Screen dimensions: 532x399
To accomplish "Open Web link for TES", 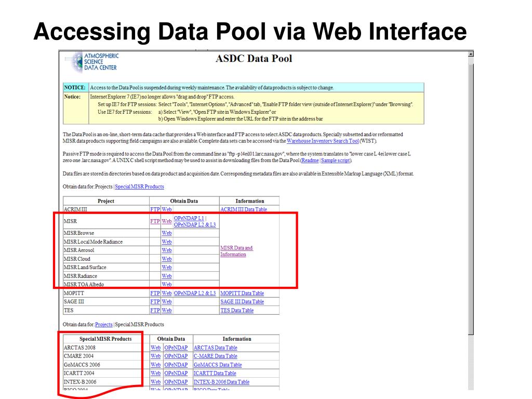I will [167, 311].
